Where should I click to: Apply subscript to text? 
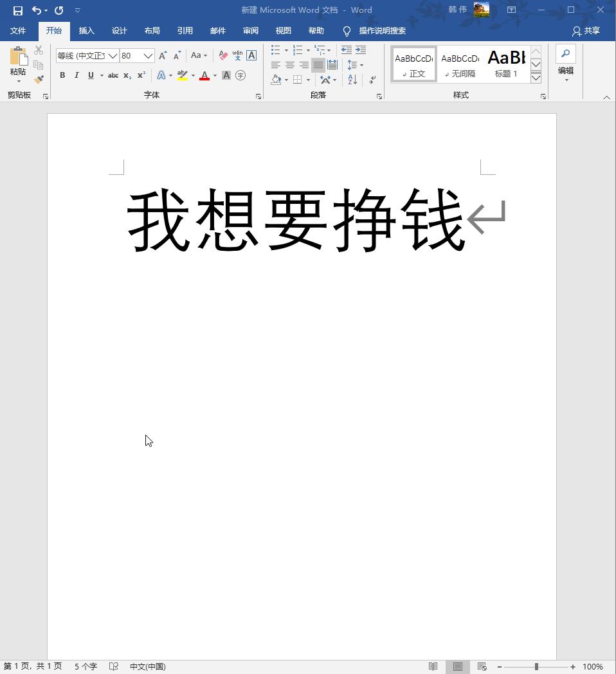pos(126,75)
